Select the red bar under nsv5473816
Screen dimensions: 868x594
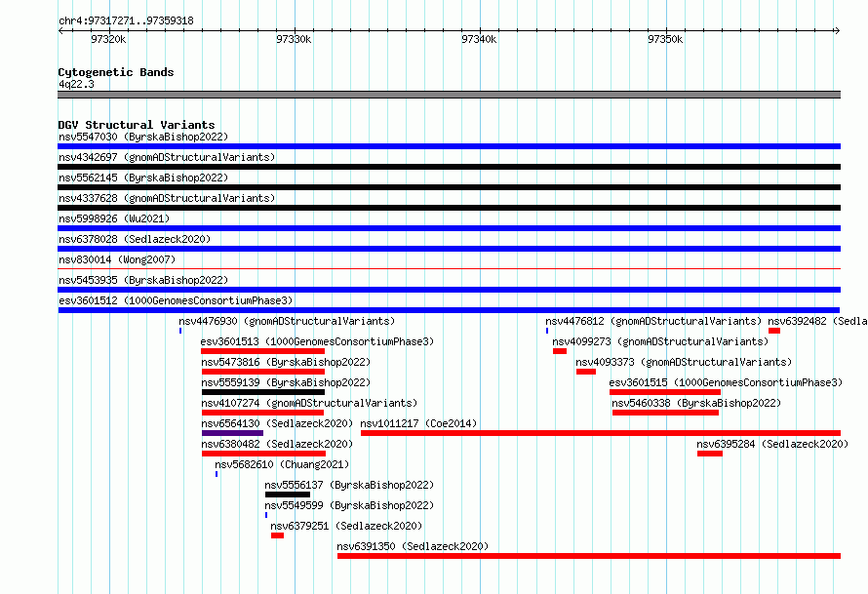263,372
